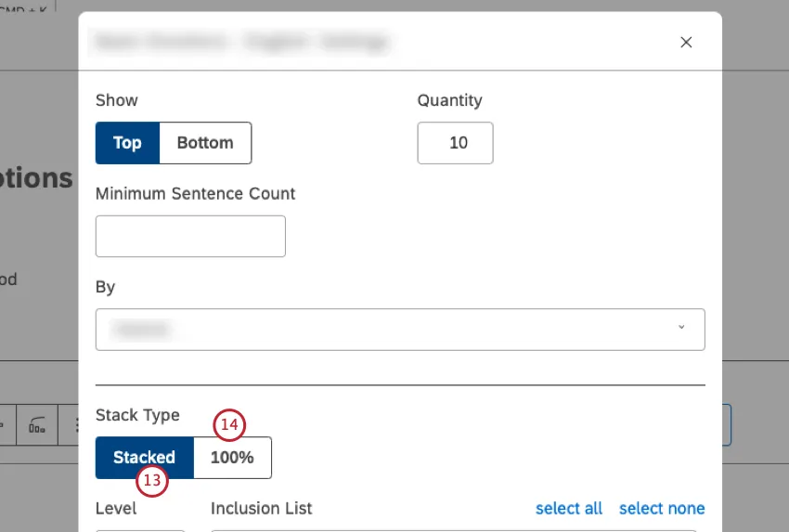Close the settings dialog with the X
This screenshot has width=789, height=532.
(686, 42)
